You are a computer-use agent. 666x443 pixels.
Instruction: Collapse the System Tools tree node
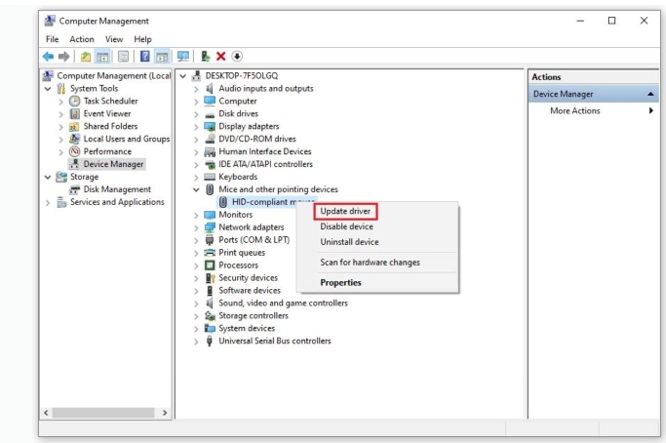[48, 89]
